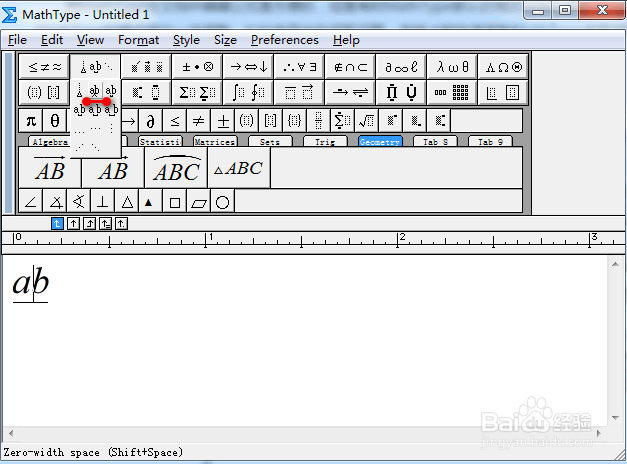
Task: Open the lowercase Greek palette (λωθ)
Action: pyautogui.click(x=452, y=67)
